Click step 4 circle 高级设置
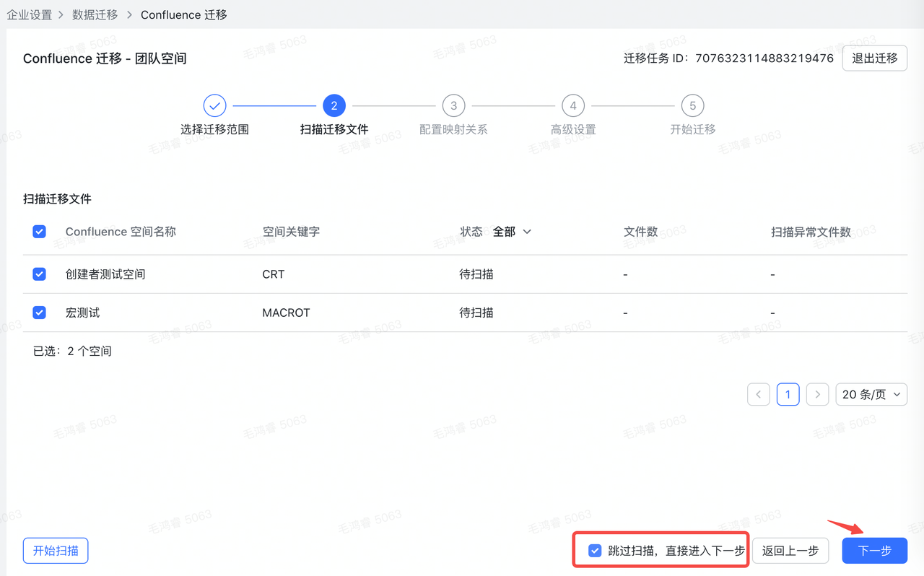Image resolution: width=924 pixels, height=576 pixels. (x=573, y=105)
